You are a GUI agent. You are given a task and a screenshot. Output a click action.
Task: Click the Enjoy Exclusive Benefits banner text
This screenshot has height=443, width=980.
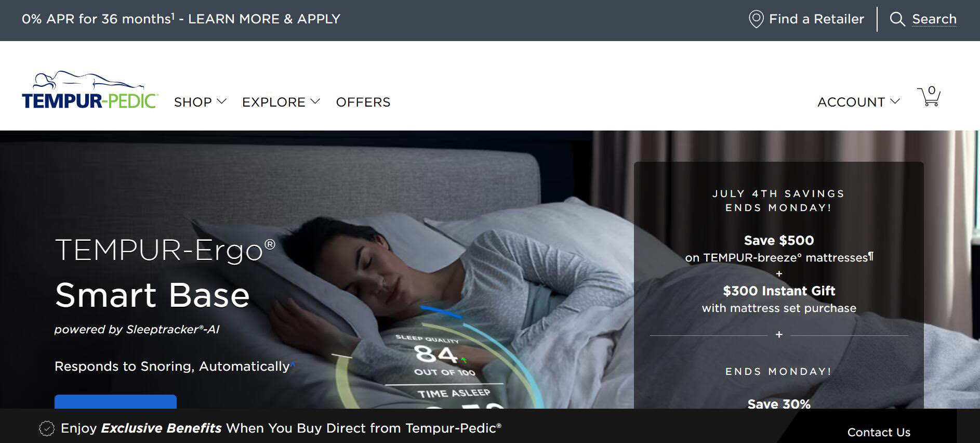coord(281,428)
